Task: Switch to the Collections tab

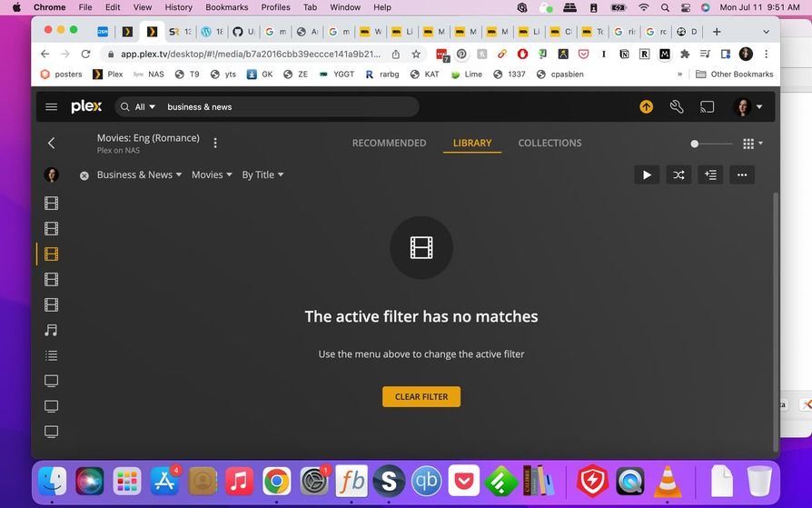Action: [550, 143]
